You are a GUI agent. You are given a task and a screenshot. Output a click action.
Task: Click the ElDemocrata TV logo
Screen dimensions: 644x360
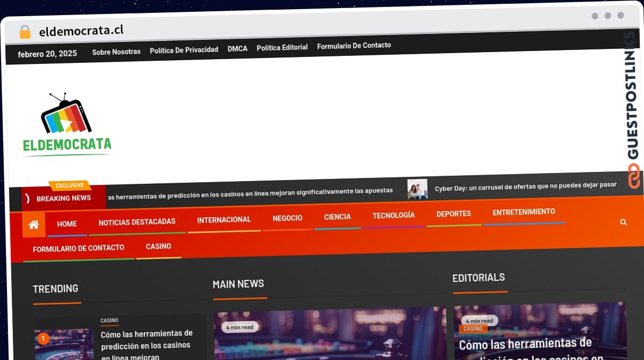tap(67, 125)
